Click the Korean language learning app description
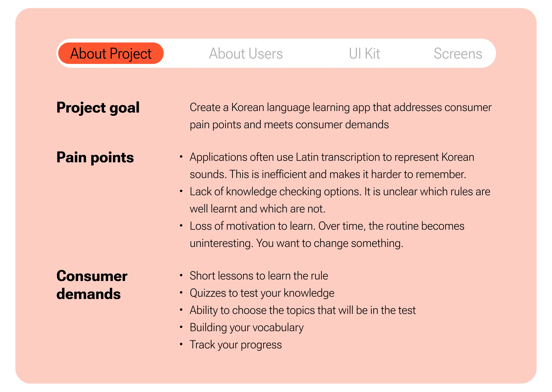 point(341,116)
